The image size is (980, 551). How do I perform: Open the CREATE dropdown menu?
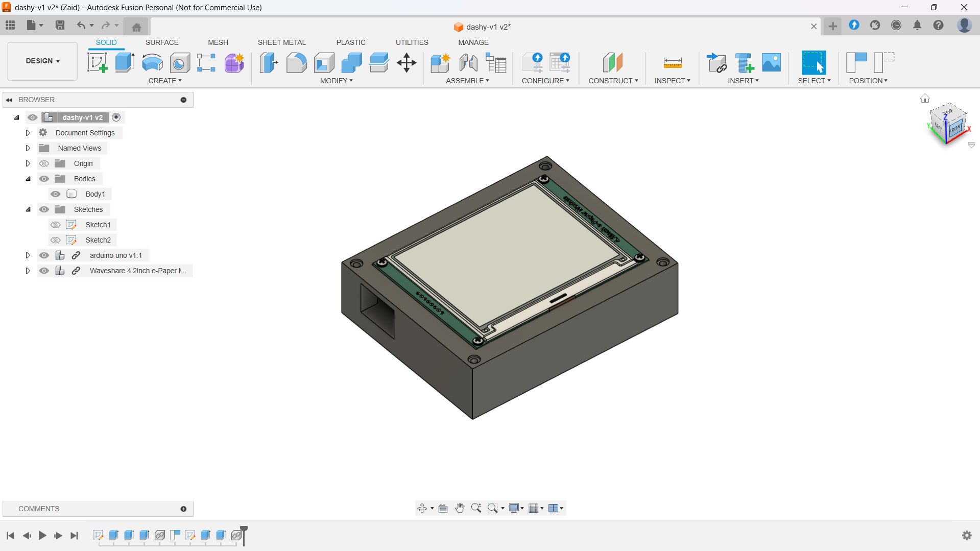tap(164, 81)
